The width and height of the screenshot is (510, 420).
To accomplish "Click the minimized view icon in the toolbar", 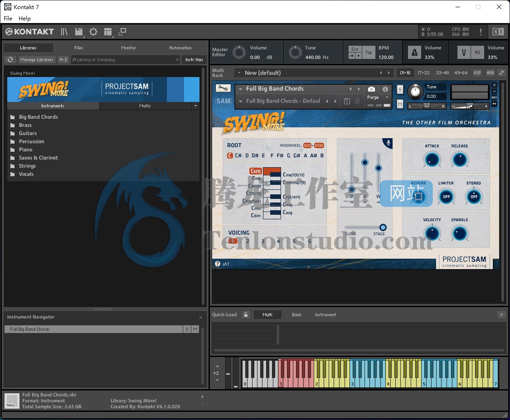I will (122, 32).
